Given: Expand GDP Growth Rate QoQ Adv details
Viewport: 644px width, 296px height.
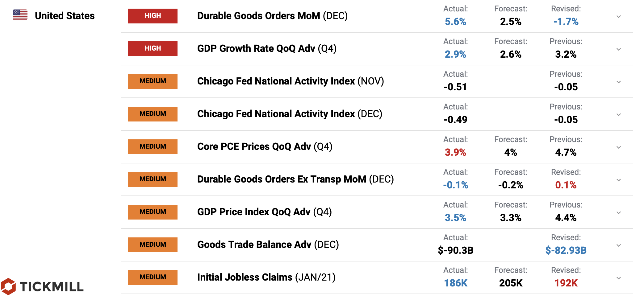Looking at the screenshot, I should 618,49.
